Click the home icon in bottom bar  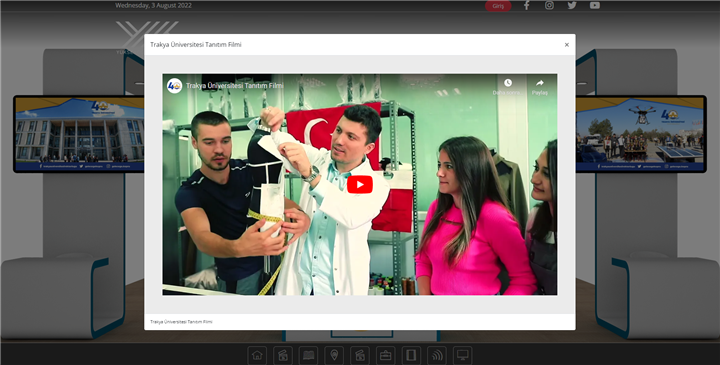257,355
